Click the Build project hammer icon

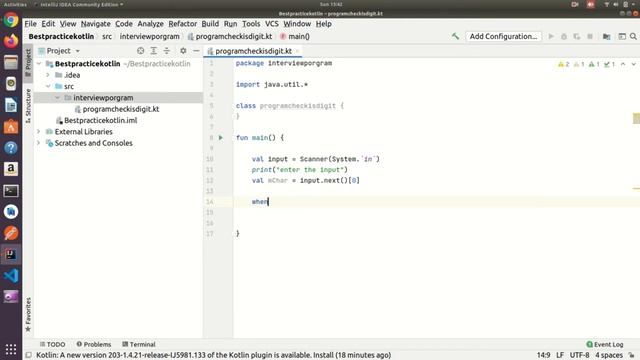click(455, 36)
